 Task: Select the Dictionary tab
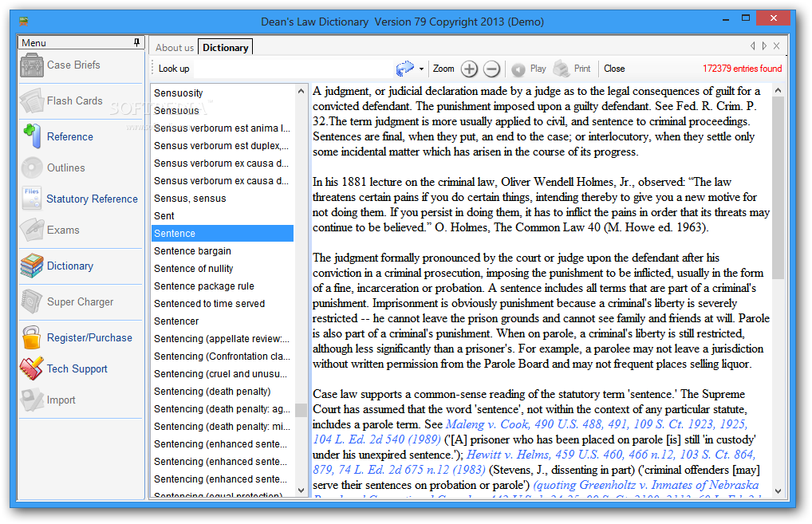click(x=225, y=47)
